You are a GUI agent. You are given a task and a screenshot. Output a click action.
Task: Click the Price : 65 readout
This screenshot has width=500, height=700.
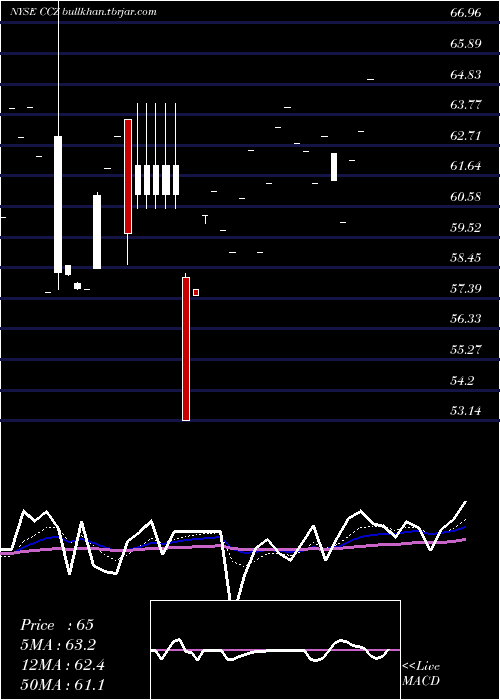pyautogui.click(x=57, y=625)
